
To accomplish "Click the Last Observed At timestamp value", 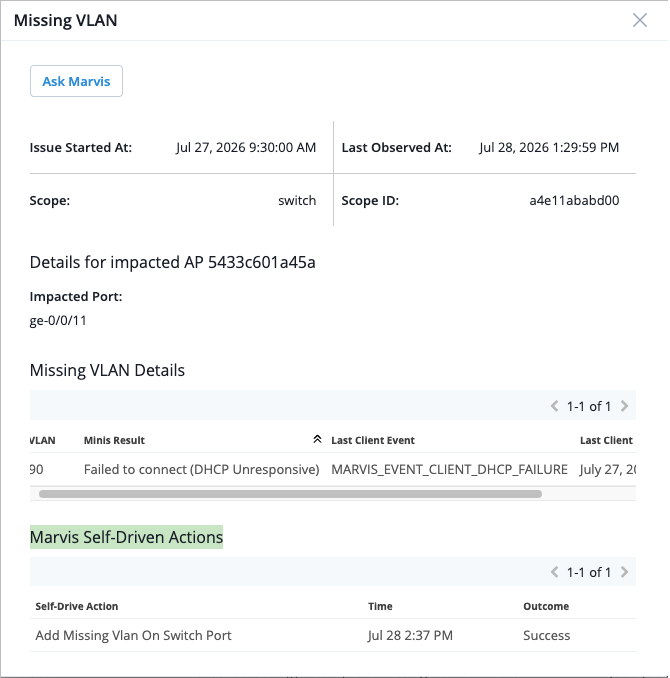I will 549,147.
